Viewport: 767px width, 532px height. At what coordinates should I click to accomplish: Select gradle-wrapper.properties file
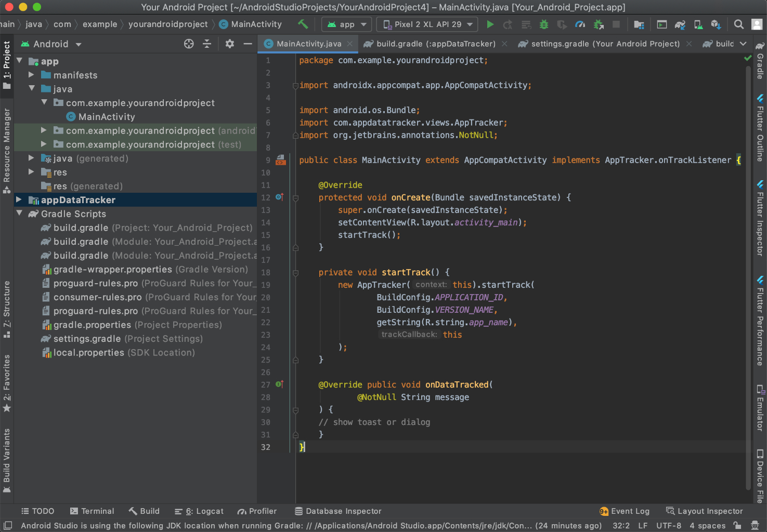(145, 269)
